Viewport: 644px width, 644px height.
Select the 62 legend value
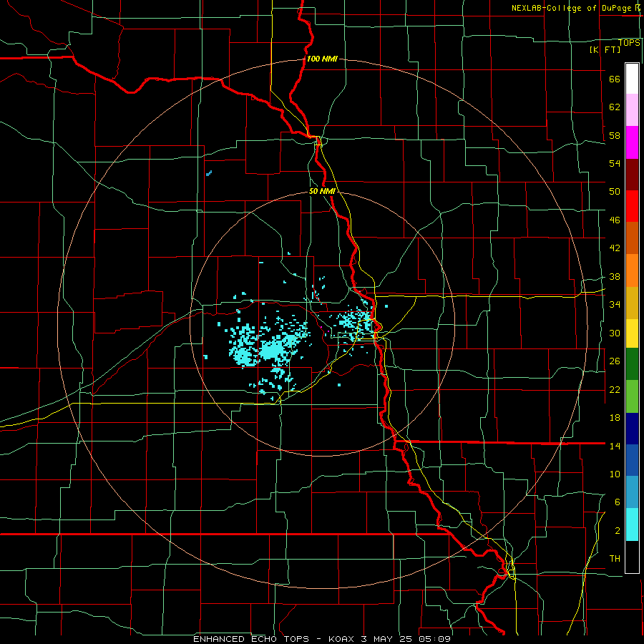pos(615,107)
